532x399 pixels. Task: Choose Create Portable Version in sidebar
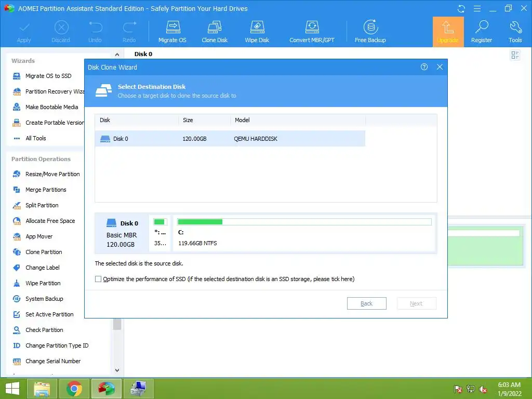pos(48,123)
